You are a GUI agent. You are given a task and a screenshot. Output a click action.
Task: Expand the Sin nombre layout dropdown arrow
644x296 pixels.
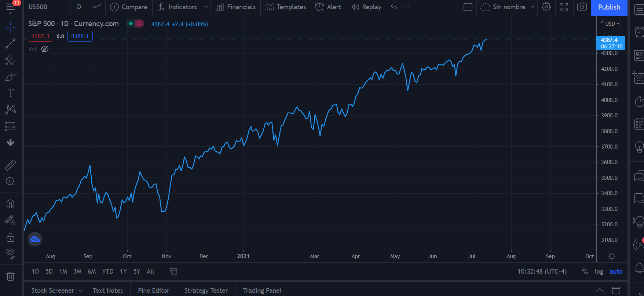point(533,7)
